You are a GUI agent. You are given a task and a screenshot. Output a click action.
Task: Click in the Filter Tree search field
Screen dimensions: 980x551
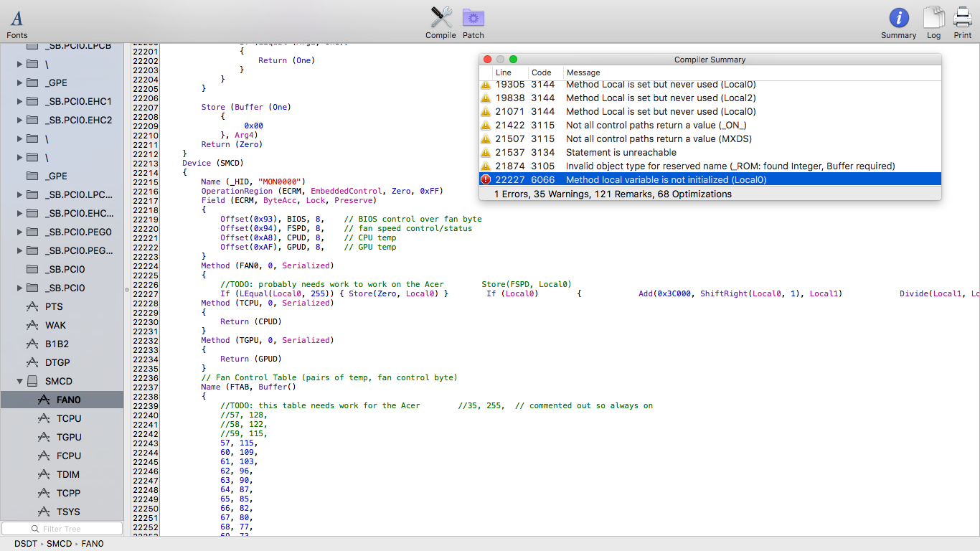62,529
